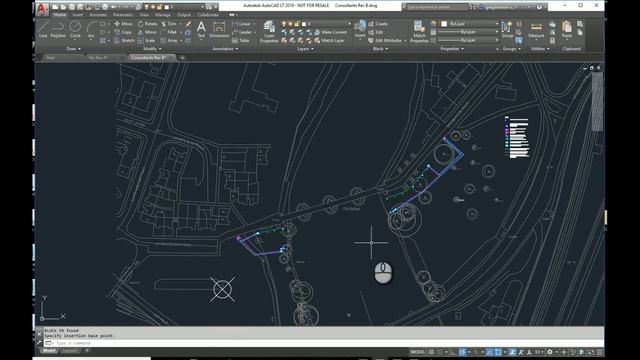Click the Plot printer icon in quick access toolbar

(105, 7)
